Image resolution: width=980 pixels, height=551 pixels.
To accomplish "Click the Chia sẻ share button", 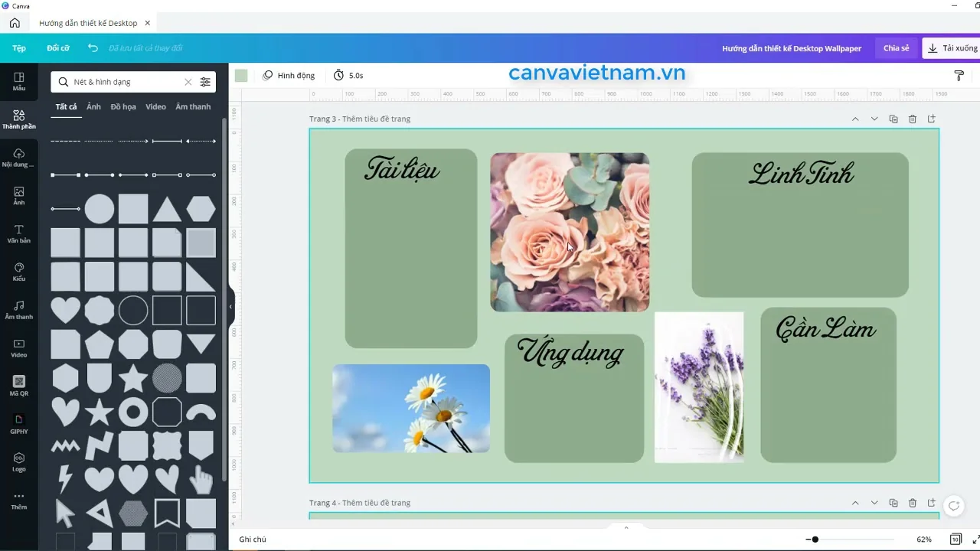I will 896,48.
